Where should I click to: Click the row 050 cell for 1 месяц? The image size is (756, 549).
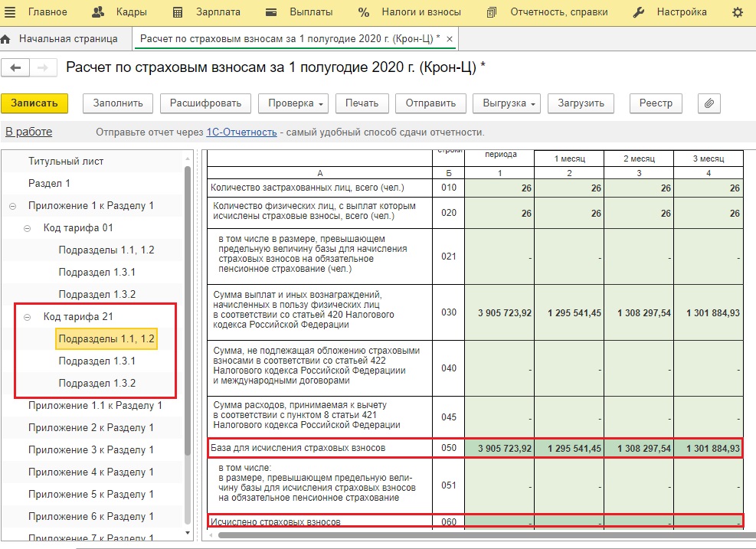click(x=569, y=448)
